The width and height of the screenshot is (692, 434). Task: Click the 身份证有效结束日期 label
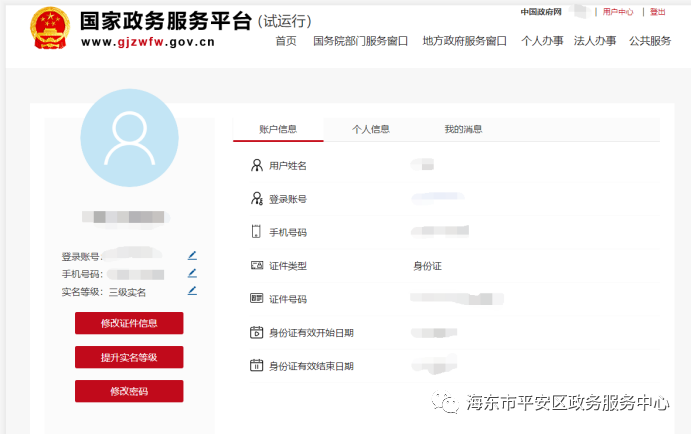click(311, 366)
